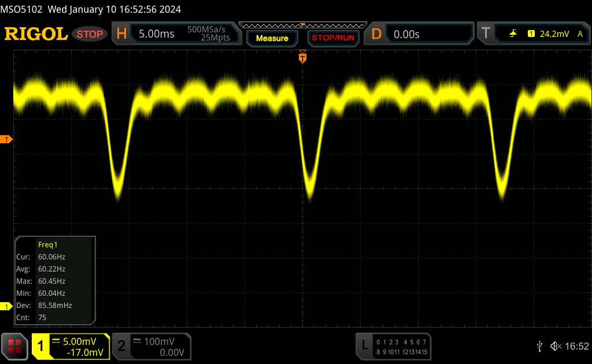The height and width of the screenshot is (364, 592).
Task: Click the orange H horizontal label
Action: [x=121, y=34]
